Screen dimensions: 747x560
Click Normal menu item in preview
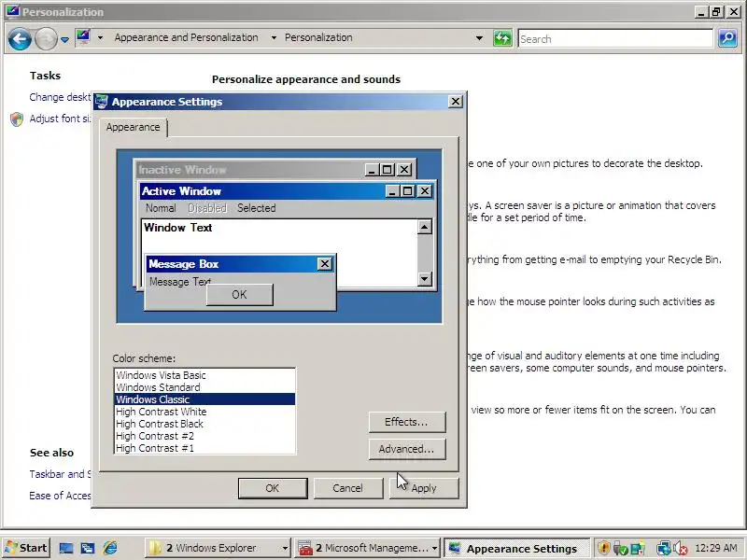coord(161,208)
